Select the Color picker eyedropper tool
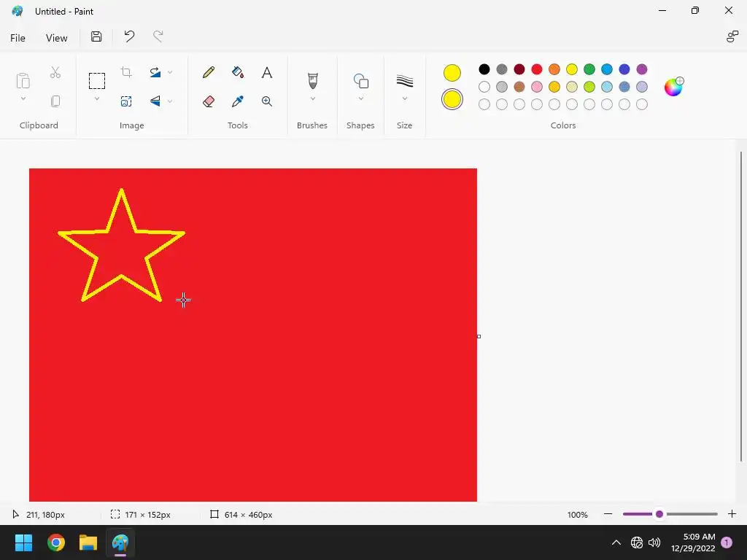This screenshot has width=747, height=560. pyautogui.click(x=238, y=101)
